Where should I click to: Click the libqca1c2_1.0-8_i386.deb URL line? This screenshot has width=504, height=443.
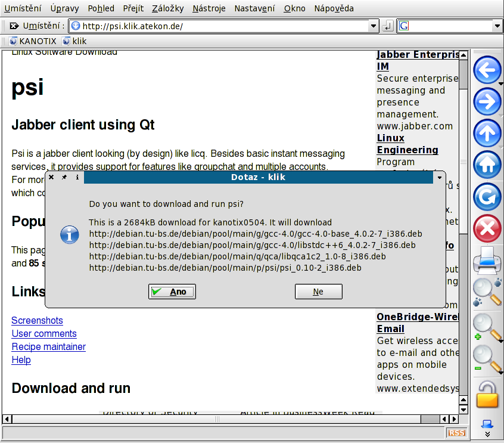pyautogui.click(x=237, y=256)
